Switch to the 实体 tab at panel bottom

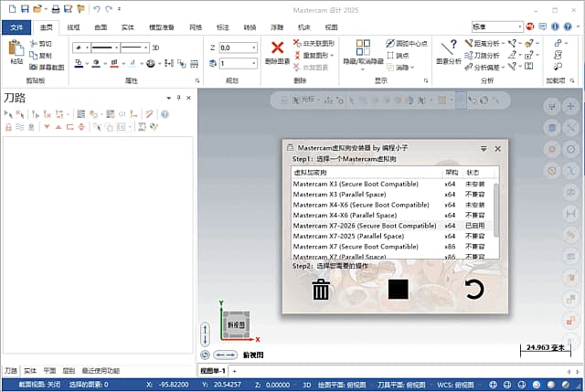point(30,371)
